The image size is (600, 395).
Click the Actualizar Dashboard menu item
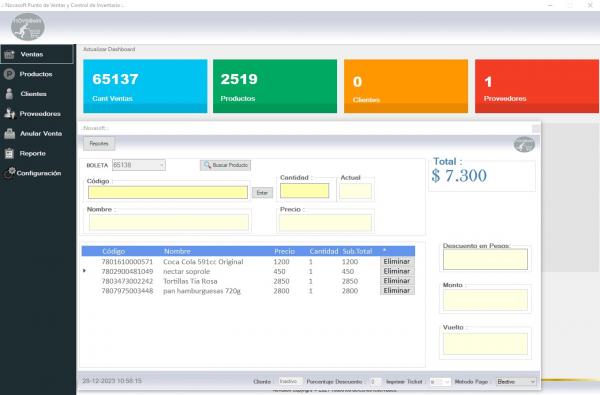(109, 49)
